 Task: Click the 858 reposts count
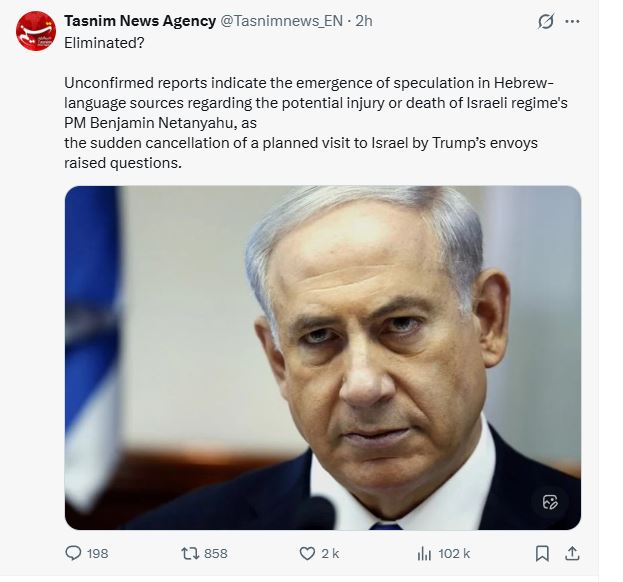[216, 553]
